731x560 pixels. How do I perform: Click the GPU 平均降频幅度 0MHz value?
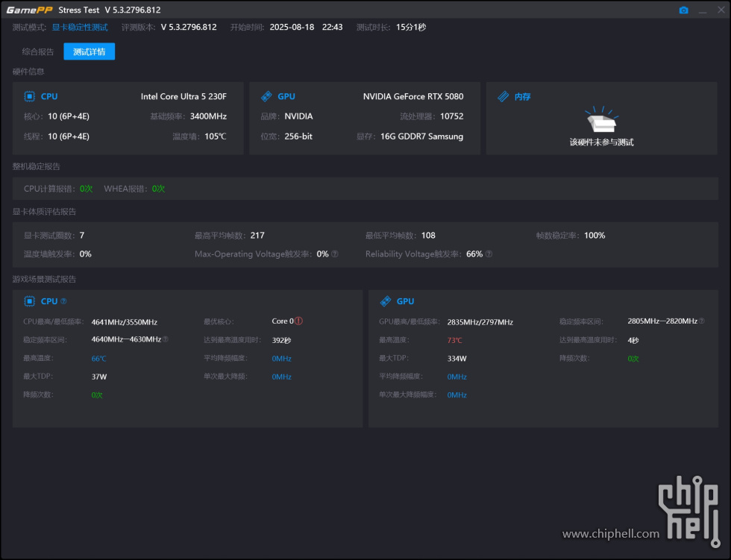(x=457, y=377)
